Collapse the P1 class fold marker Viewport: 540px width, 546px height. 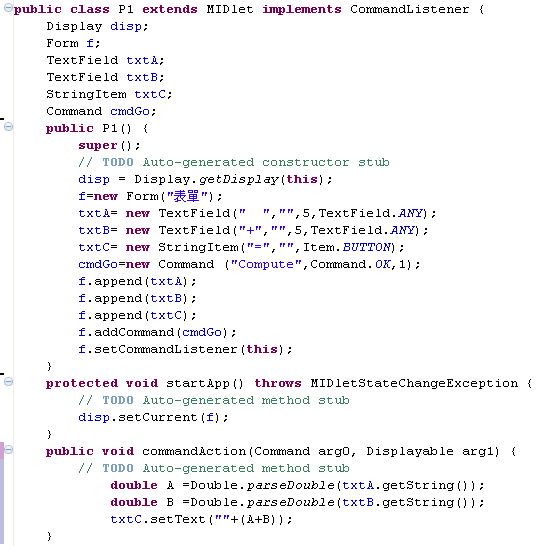[x=8, y=8]
